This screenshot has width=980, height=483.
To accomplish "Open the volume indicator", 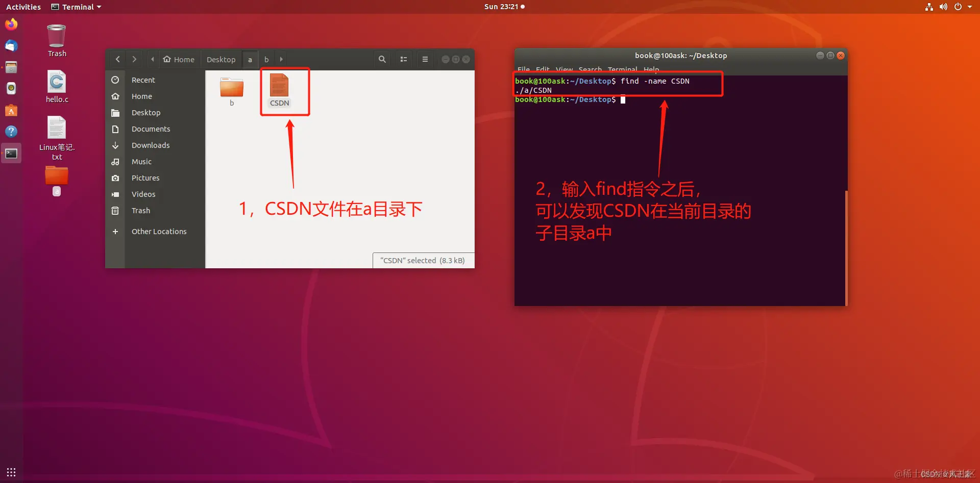I will click(943, 7).
